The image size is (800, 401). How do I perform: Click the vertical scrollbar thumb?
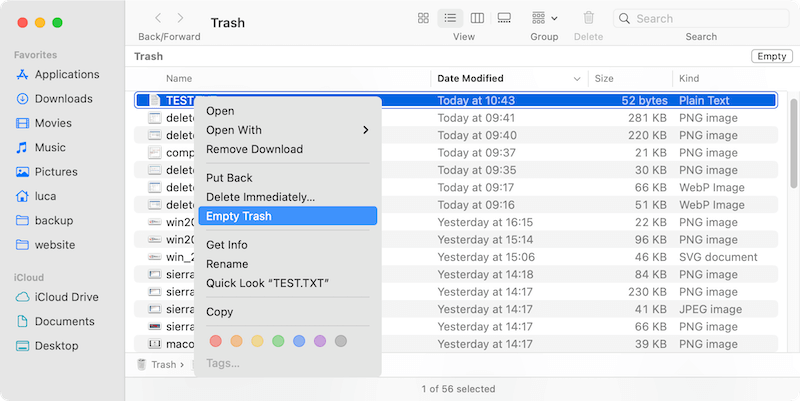[x=794, y=143]
